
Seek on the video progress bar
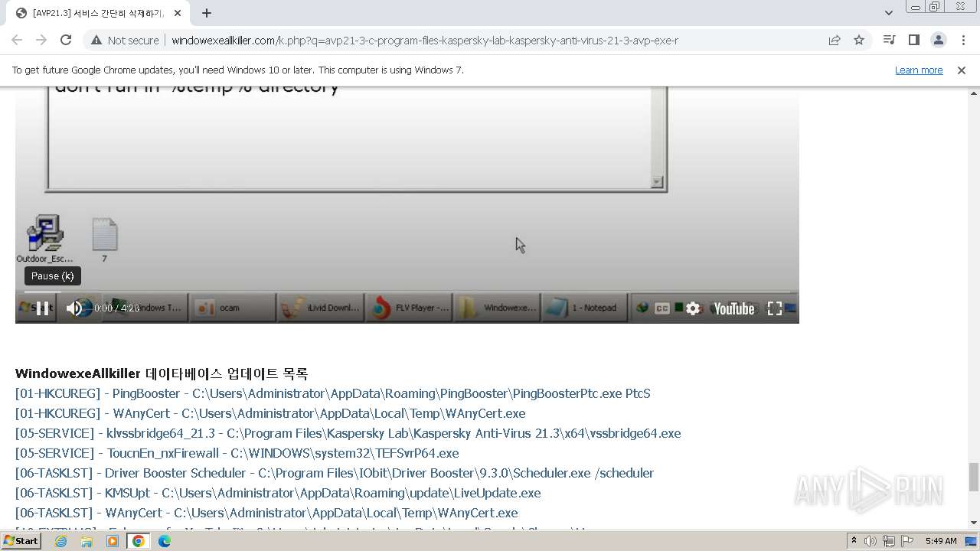[407, 292]
